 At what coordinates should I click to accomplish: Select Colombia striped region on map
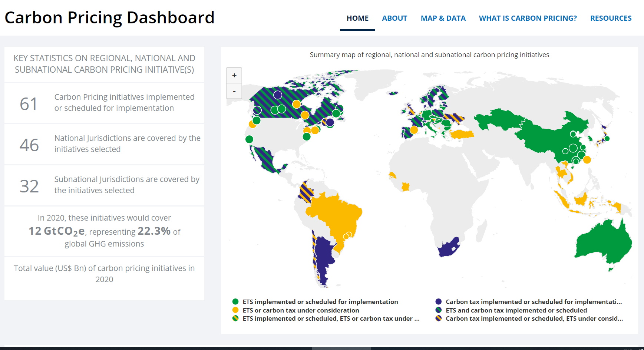pyautogui.click(x=306, y=192)
